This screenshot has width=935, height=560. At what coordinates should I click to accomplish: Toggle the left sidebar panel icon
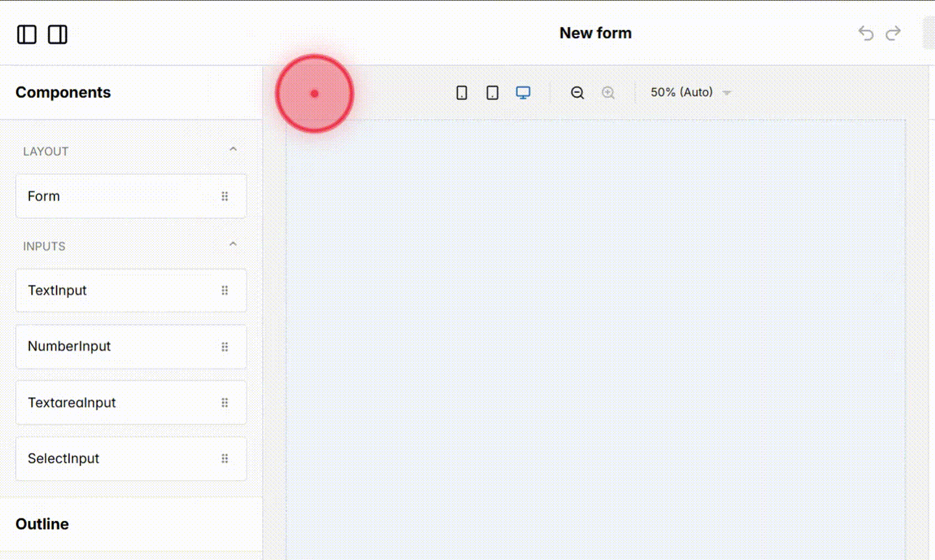click(27, 34)
